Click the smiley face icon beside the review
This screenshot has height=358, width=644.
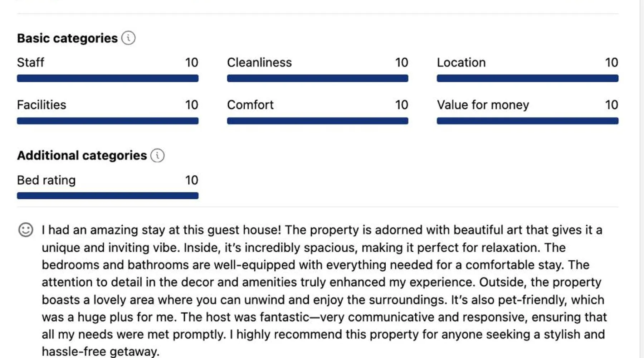click(26, 230)
